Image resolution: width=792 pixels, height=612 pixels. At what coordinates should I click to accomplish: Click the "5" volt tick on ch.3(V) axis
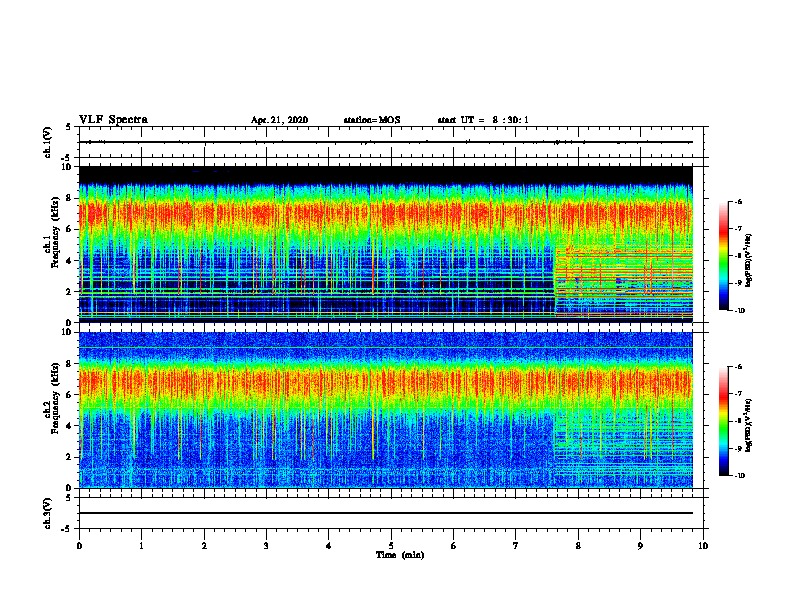[69, 498]
